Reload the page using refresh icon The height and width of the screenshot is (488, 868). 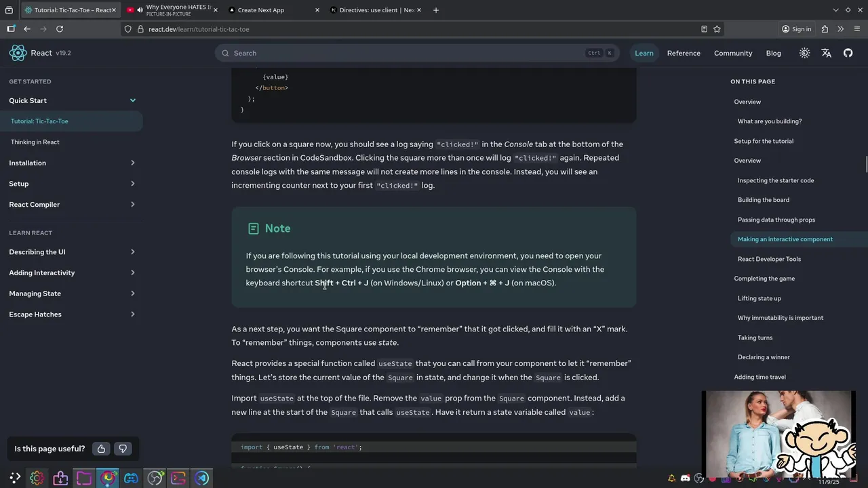tap(60, 29)
